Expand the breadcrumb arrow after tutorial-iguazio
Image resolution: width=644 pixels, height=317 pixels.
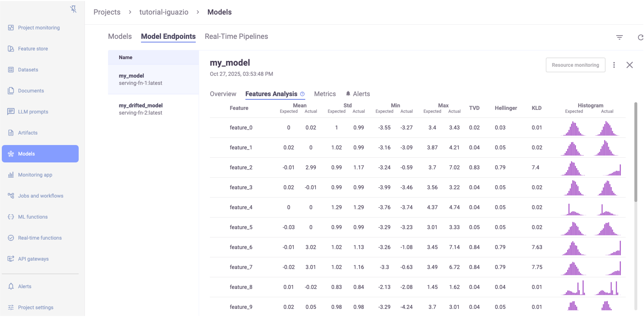pyautogui.click(x=198, y=12)
